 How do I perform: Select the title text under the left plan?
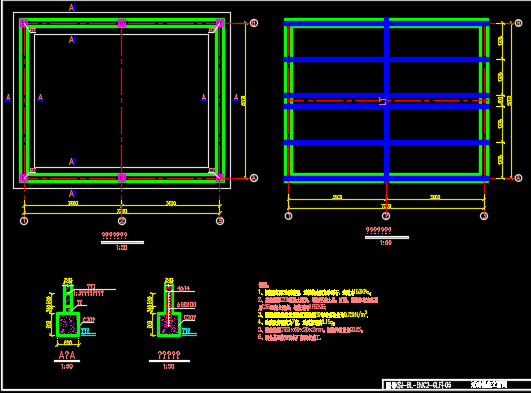click(x=114, y=235)
